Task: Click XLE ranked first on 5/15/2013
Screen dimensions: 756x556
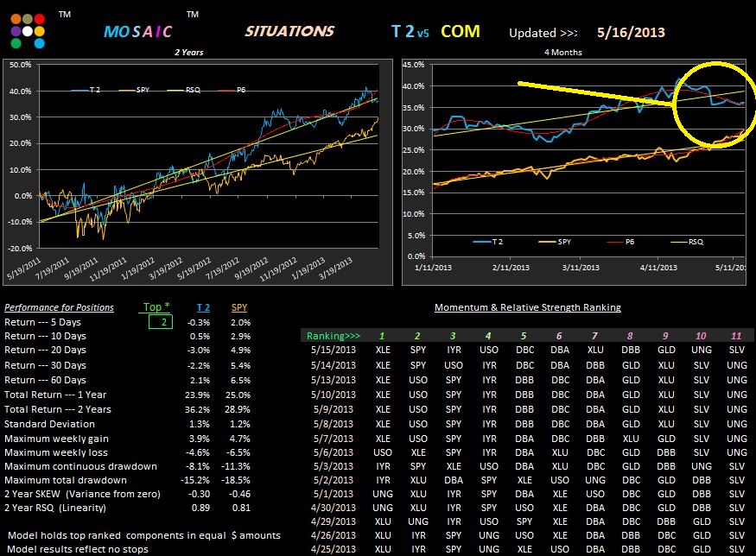Action: coord(383,350)
